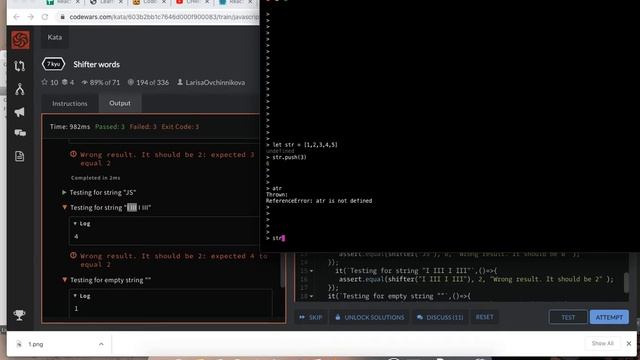Click the star count icon
This screenshot has height=360, width=640.
(x=44, y=82)
